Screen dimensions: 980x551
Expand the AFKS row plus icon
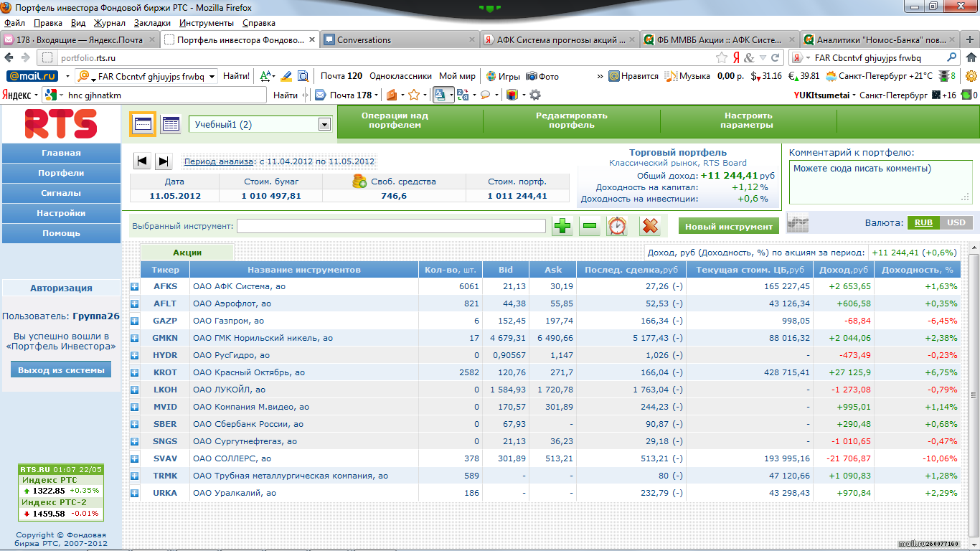[134, 286]
